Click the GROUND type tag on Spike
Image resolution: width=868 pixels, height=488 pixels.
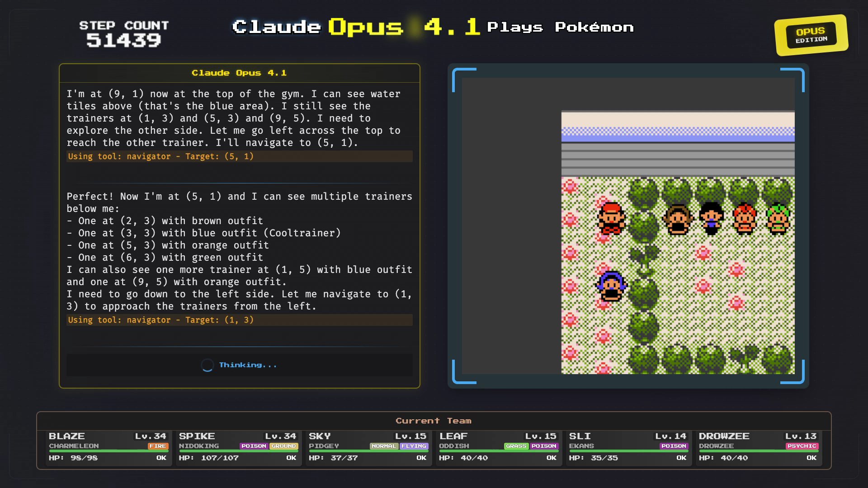(x=283, y=446)
